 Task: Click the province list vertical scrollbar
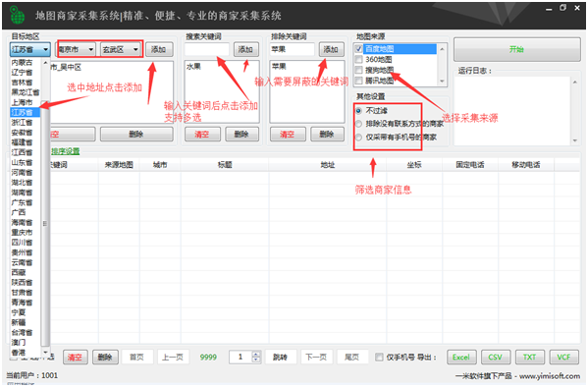[45, 223]
